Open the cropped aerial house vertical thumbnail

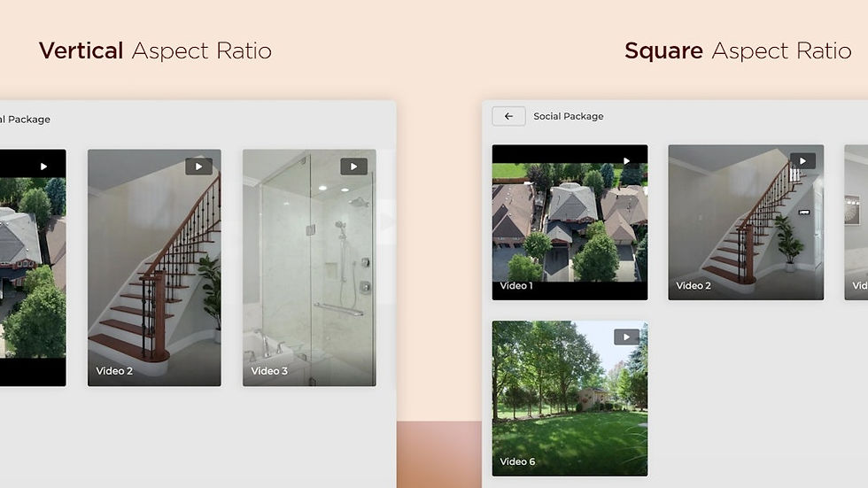pyautogui.click(x=33, y=267)
